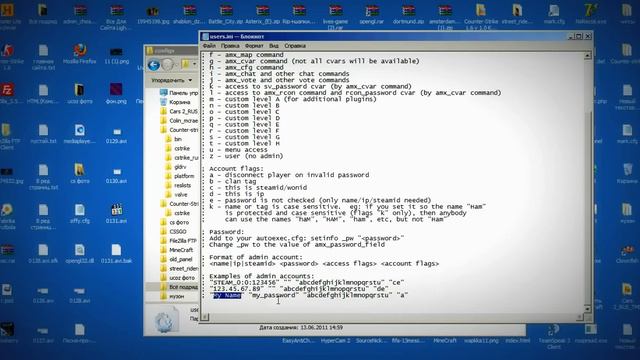640x360 pixels.
Task: Open the Вид menu in Notepad
Action: tap(273, 46)
